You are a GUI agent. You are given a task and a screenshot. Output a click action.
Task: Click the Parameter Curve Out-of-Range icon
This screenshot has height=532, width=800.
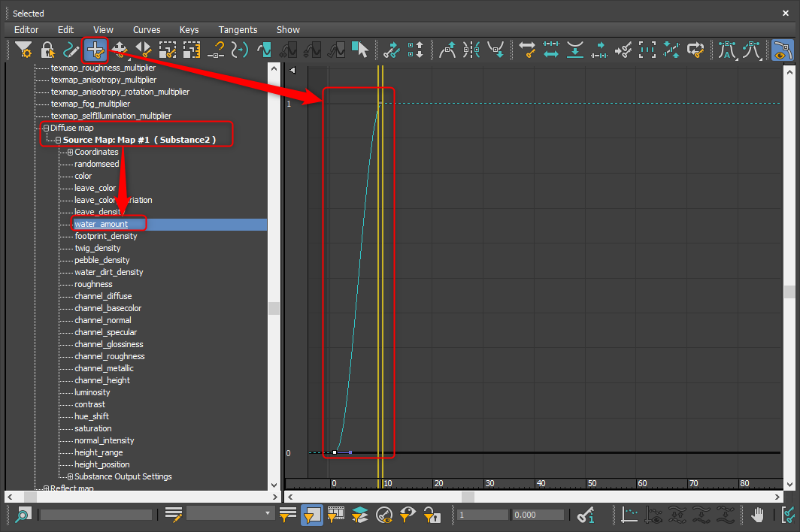click(x=240, y=50)
